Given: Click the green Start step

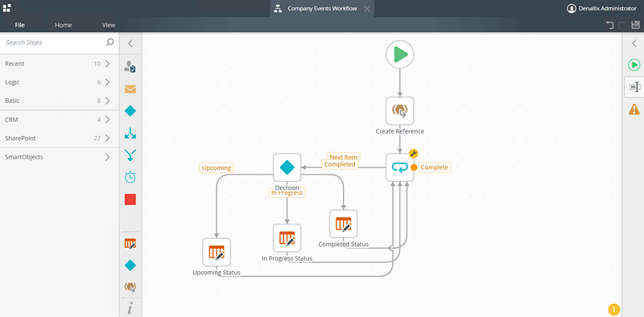Looking at the screenshot, I should 399,54.
